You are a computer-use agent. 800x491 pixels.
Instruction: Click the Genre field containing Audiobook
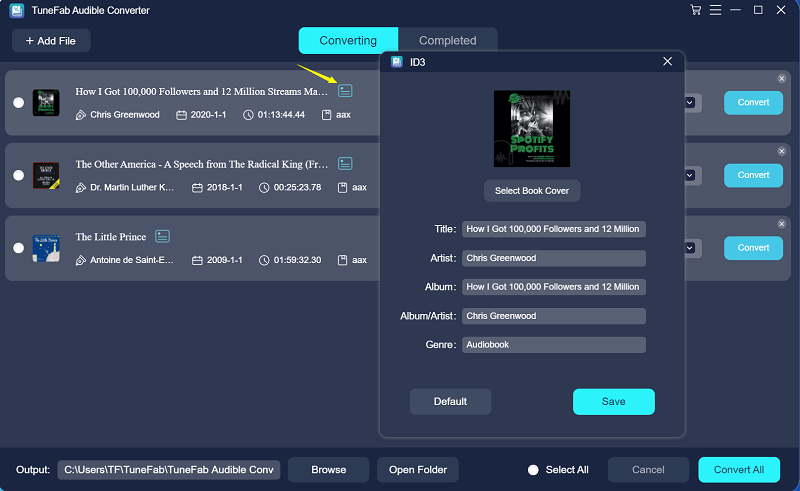point(553,345)
